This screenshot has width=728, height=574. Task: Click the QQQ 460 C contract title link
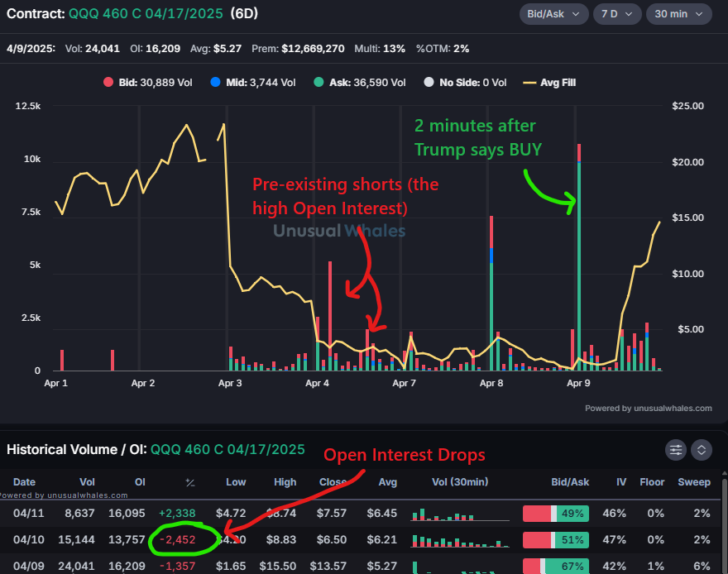click(146, 13)
